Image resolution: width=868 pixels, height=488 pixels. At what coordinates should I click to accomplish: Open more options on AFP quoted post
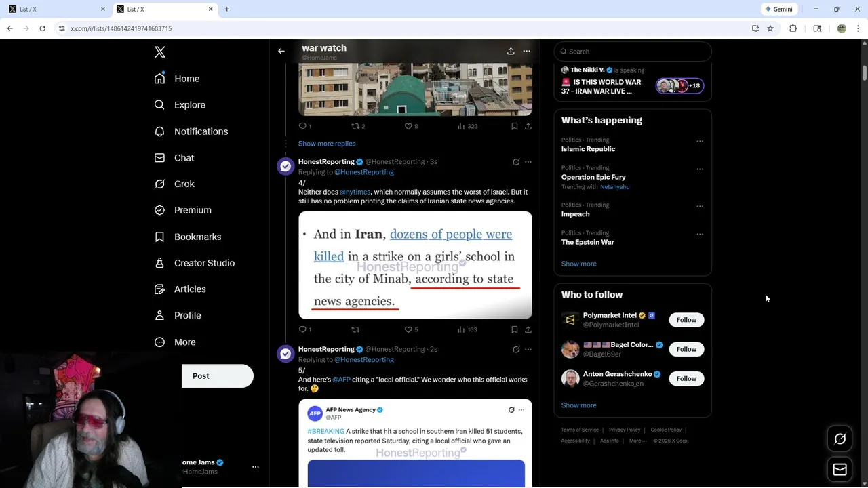tap(521, 410)
